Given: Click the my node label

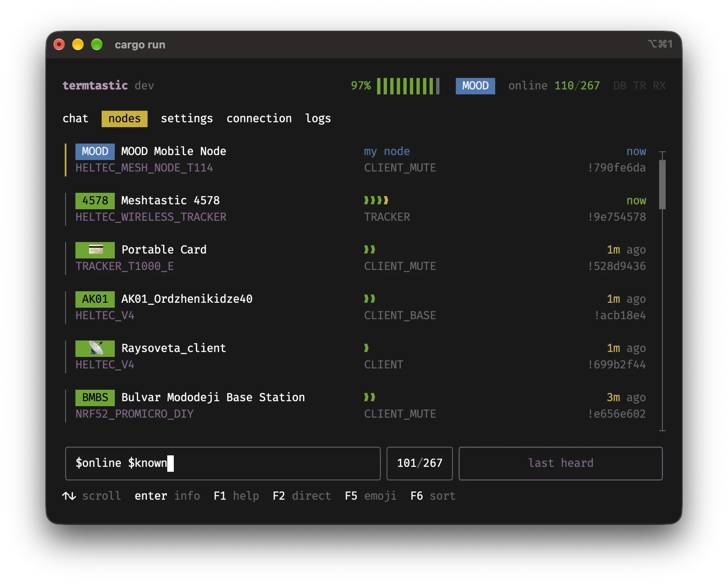Looking at the screenshot, I should click(x=387, y=151).
